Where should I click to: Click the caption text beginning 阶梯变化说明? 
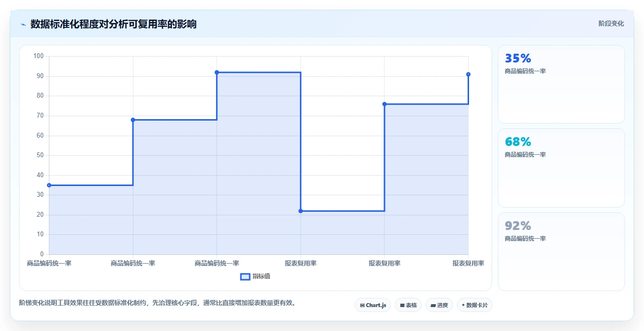(x=157, y=303)
